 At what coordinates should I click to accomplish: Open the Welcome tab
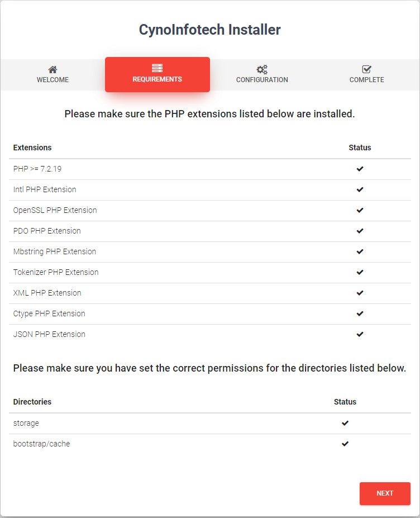point(52,75)
